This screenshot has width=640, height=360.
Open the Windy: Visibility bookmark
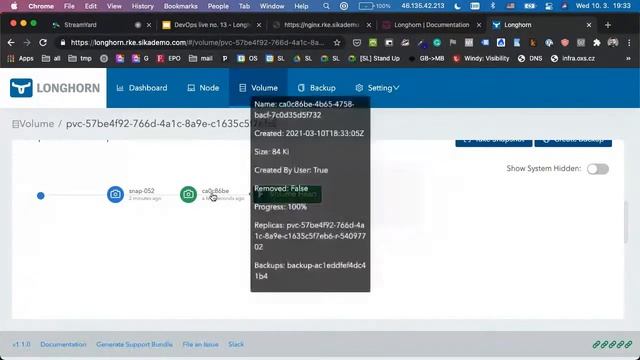pos(481,58)
